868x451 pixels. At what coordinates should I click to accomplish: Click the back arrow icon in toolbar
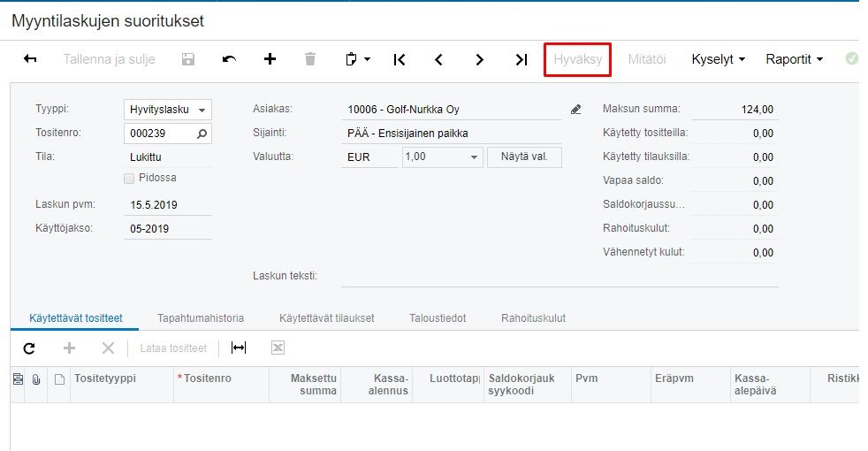(30, 59)
